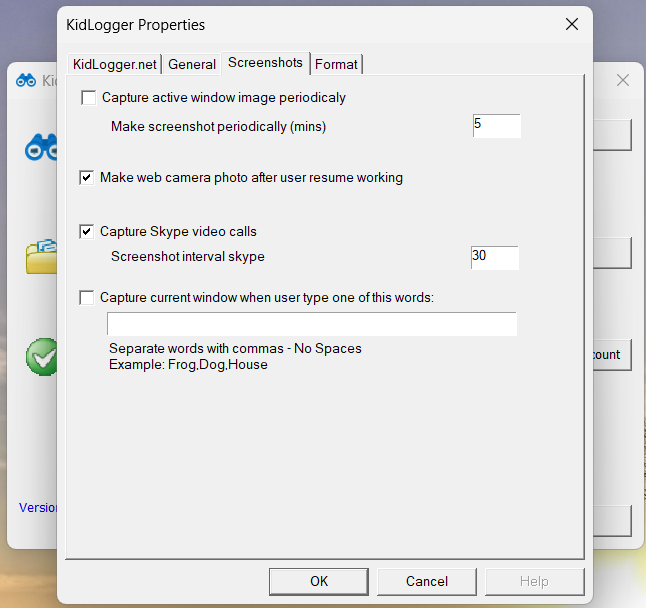This screenshot has width=646, height=608.
Task: Focus the Skype screenshot interval field
Action: (494, 257)
